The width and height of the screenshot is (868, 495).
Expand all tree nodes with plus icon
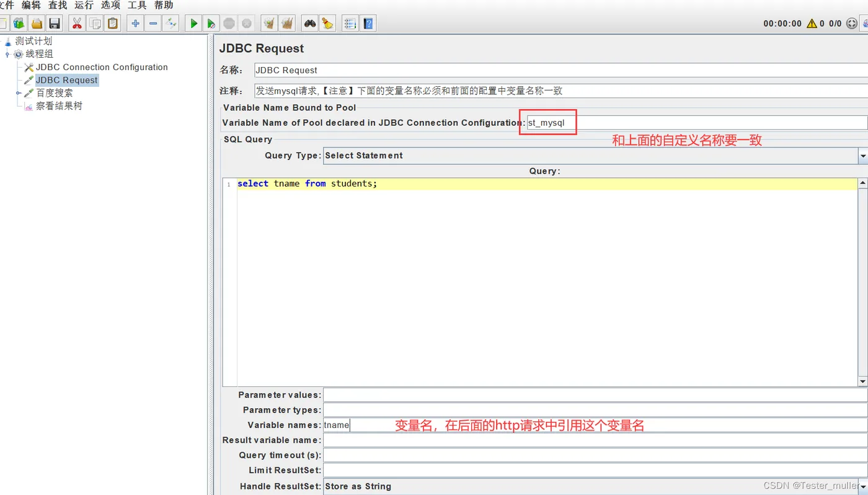(135, 24)
